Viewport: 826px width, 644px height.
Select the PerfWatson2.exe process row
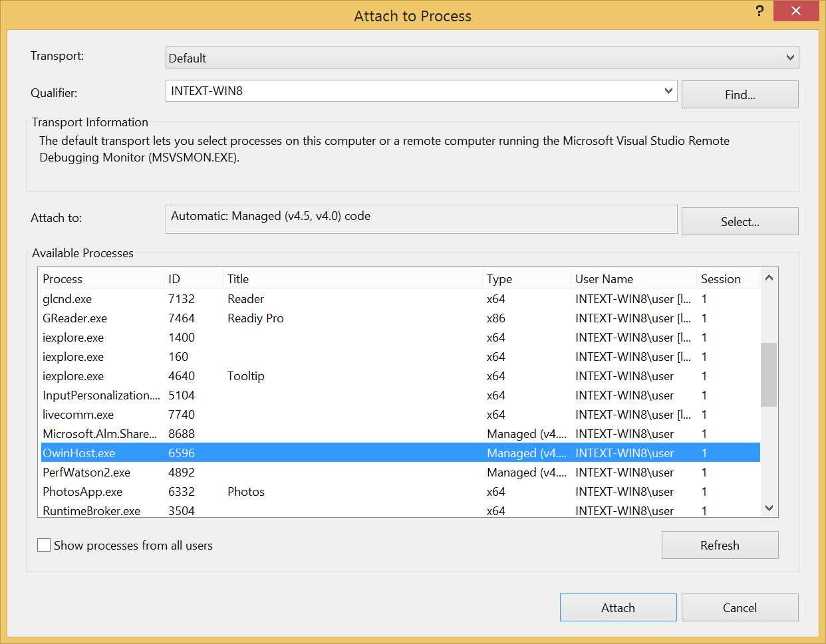click(399, 473)
